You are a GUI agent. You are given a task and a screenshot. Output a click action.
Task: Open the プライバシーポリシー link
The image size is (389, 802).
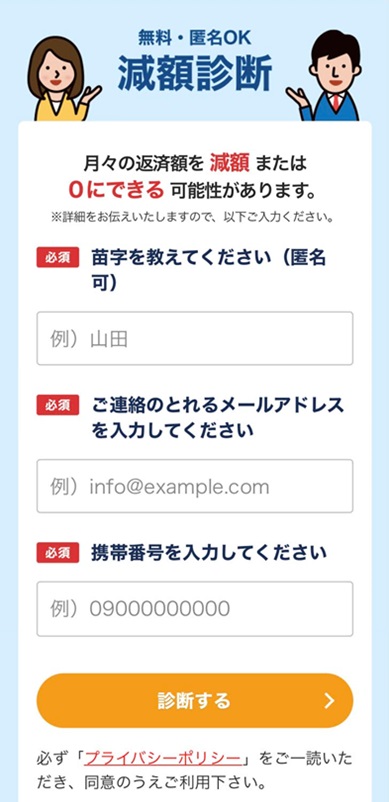(163, 758)
